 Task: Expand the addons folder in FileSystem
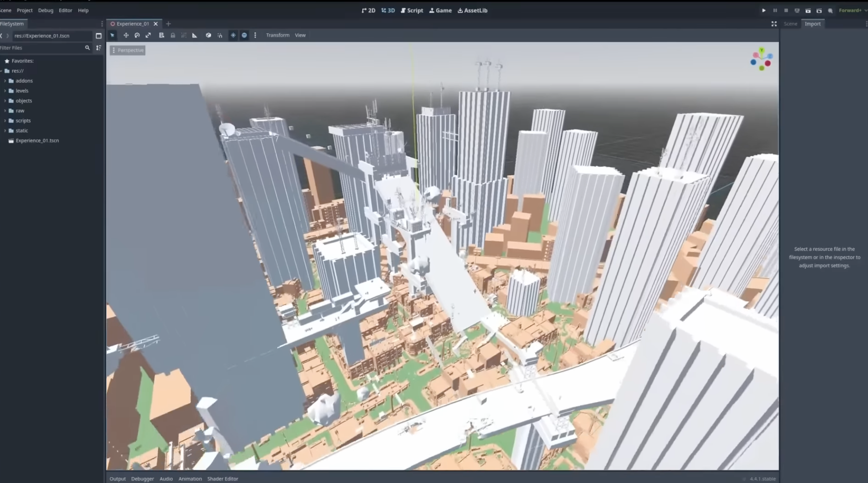click(x=5, y=81)
